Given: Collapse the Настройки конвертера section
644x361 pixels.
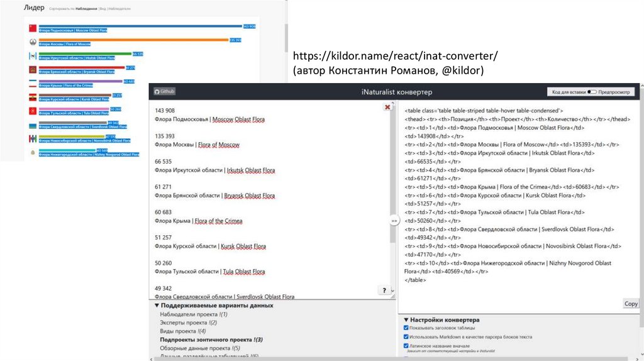Looking at the screenshot, I should pyautogui.click(x=441, y=320).
